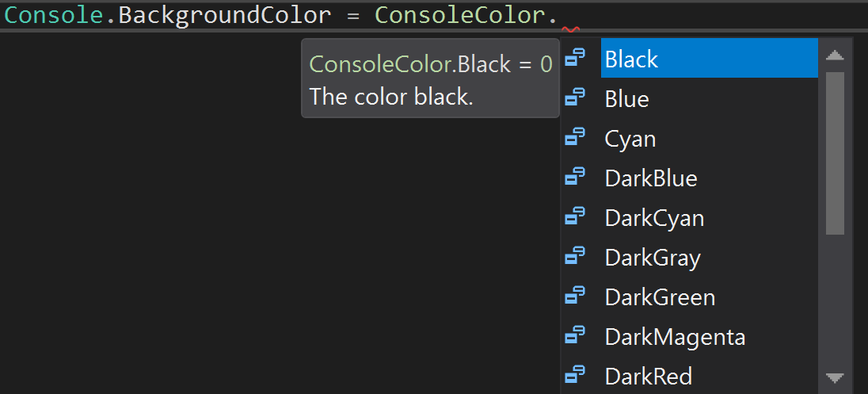Pick the Cyan completion entry
The height and width of the screenshot is (394, 868).
[x=709, y=139]
